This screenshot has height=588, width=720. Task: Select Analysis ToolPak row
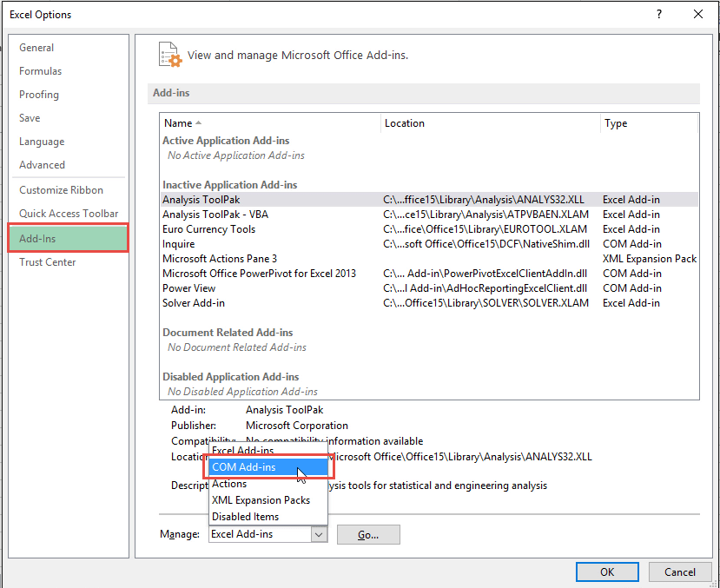429,200
